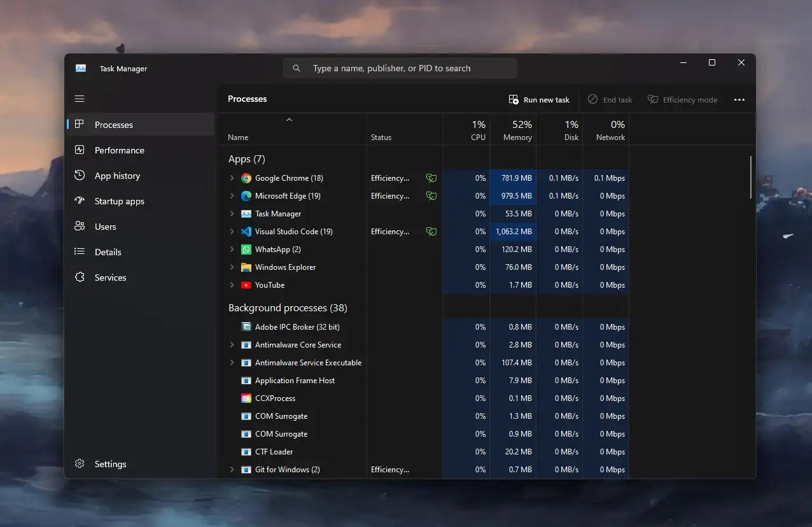Click the search box to find a process

pyautogui.click(x=400, y=68)
